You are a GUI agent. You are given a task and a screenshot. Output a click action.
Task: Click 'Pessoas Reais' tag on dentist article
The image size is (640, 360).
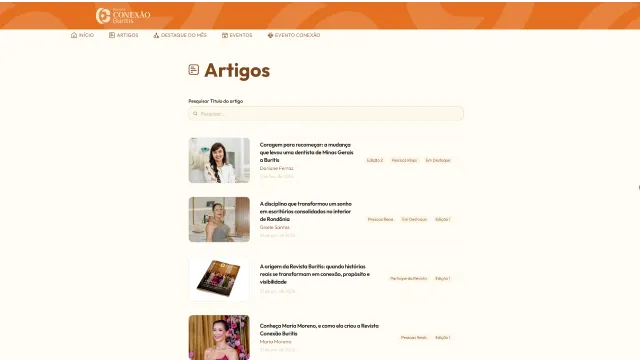404,160
